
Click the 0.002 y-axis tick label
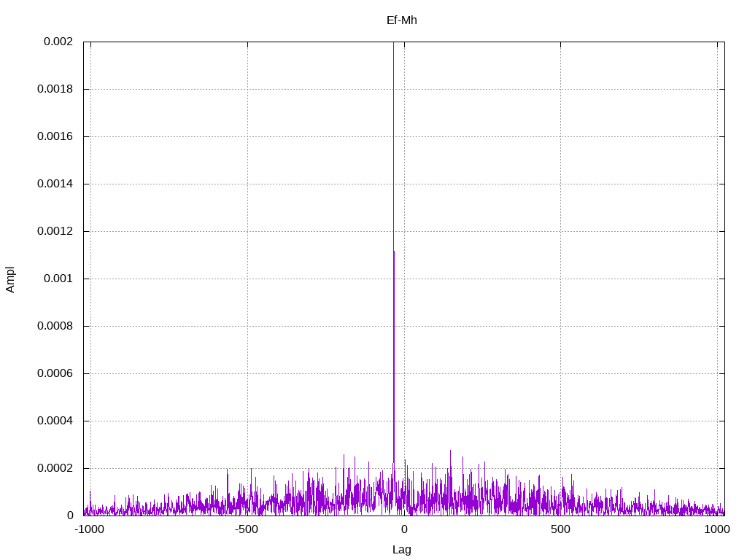click(x=58, y=42)
